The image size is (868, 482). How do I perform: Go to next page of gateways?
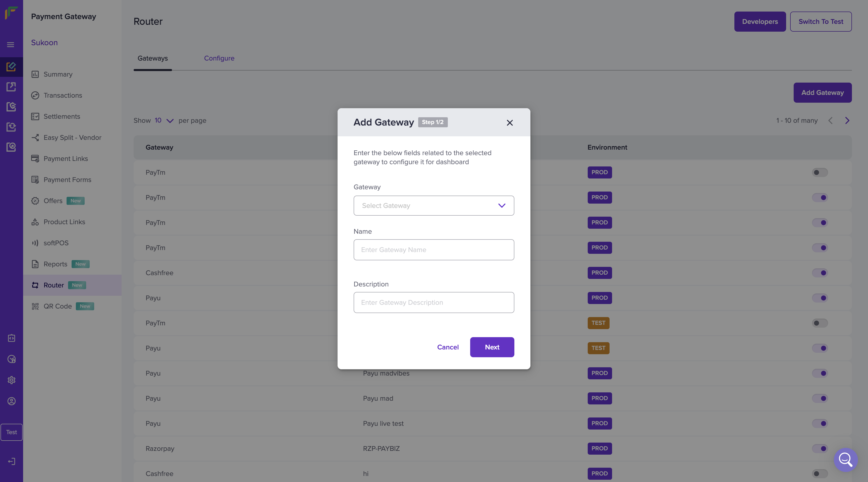[847, 120]
